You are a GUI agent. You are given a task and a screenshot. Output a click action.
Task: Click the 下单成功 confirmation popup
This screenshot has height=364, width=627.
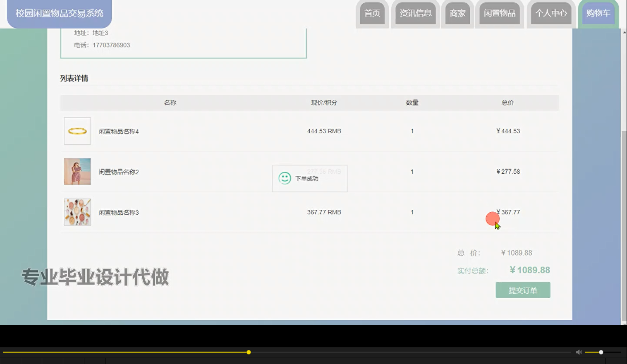coord(309,178)
